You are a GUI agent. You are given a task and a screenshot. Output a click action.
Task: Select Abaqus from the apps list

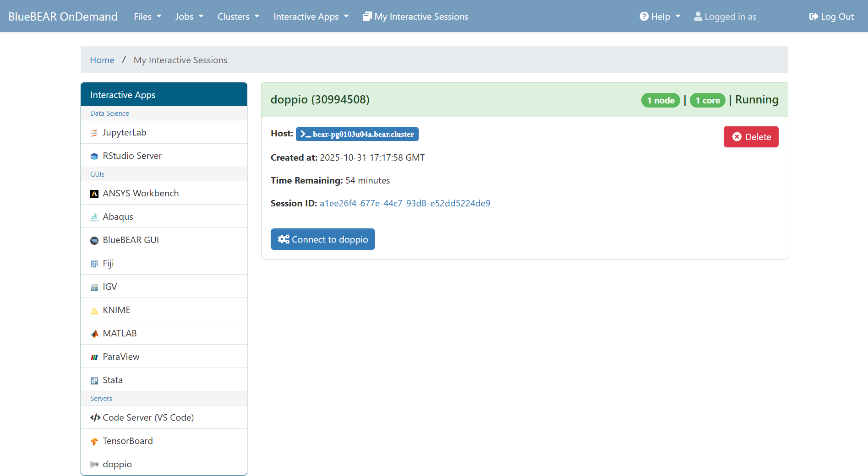pos(118,216)
